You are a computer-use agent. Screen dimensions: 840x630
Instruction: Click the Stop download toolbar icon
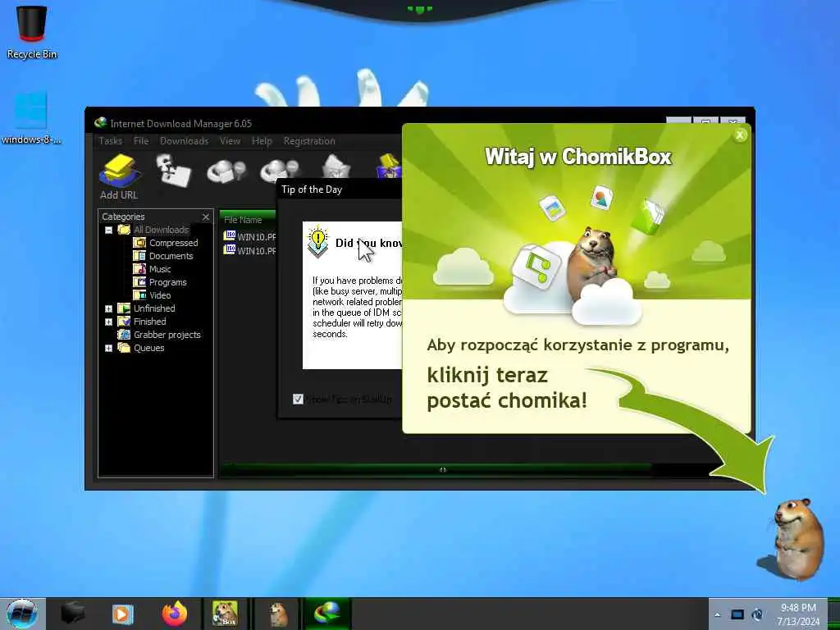226,171
